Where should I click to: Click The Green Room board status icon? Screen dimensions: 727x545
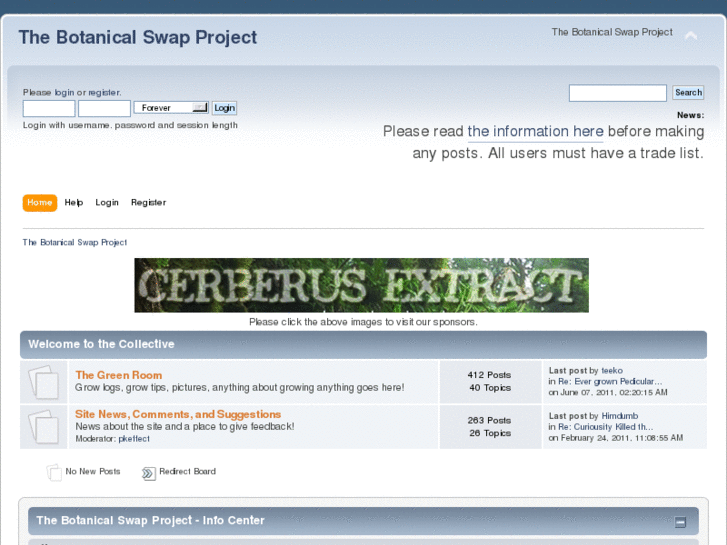(44, 382)
